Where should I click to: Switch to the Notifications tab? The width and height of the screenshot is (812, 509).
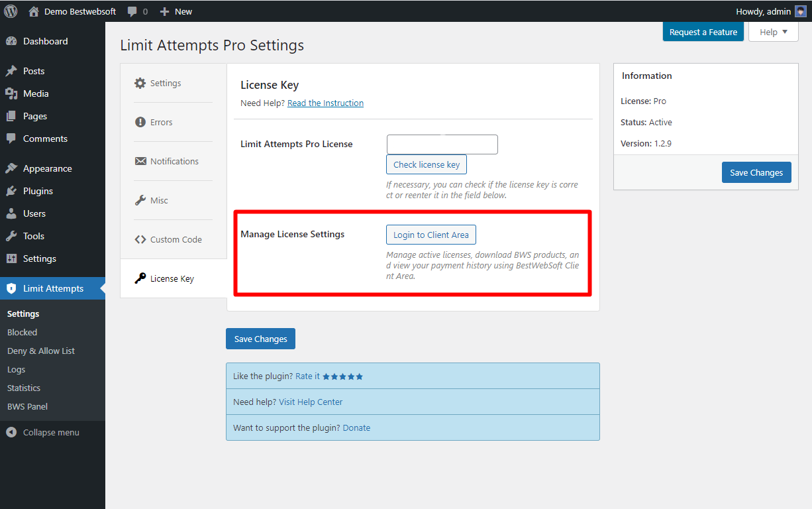click(x=174, y=161)
